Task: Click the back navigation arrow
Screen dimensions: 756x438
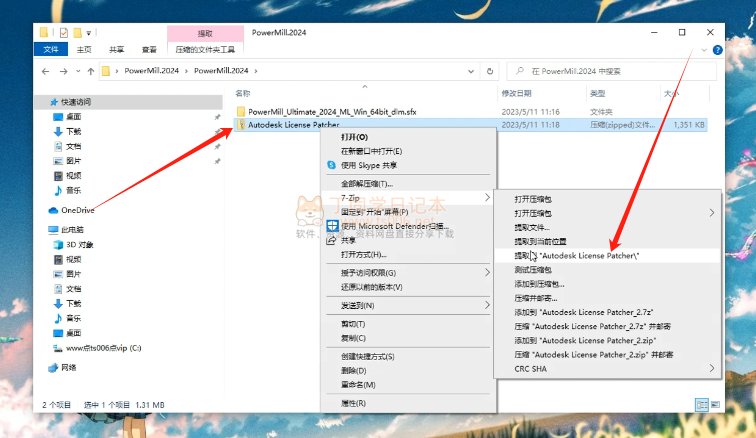Action: (46, 71)
